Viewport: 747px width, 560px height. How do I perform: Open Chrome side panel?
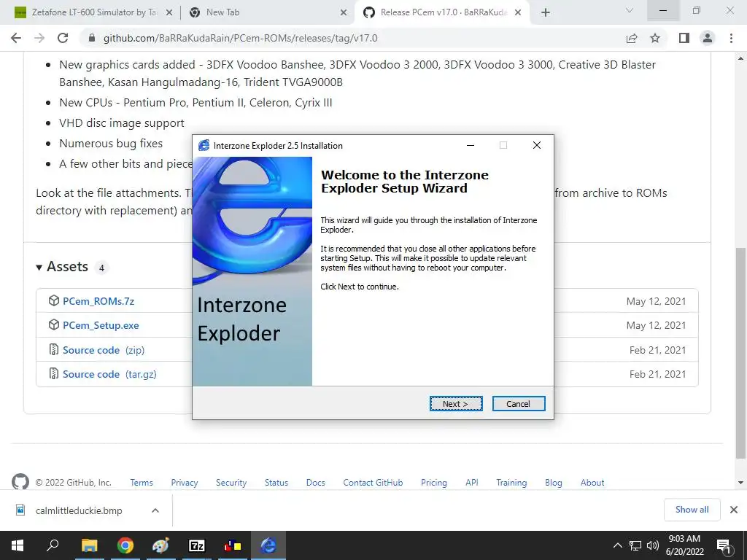pyautogui.click(x=684, y=38)
